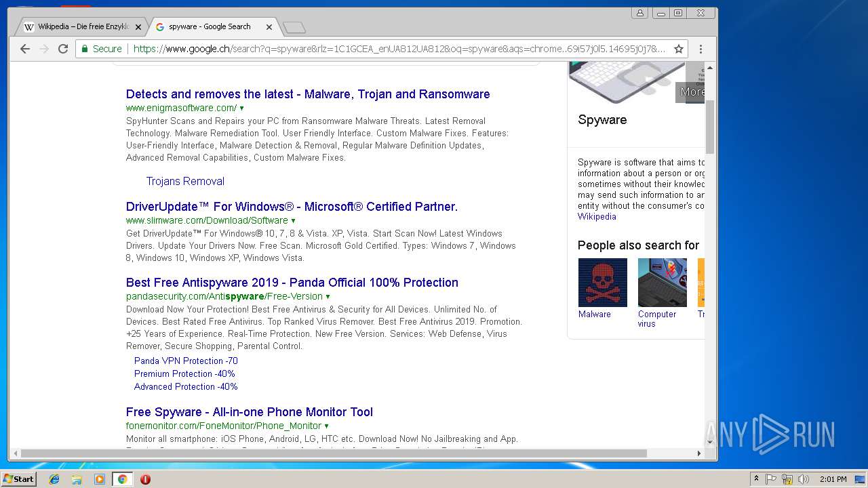Reload the Google search page

pyautogui.click(x=63, y=49)
